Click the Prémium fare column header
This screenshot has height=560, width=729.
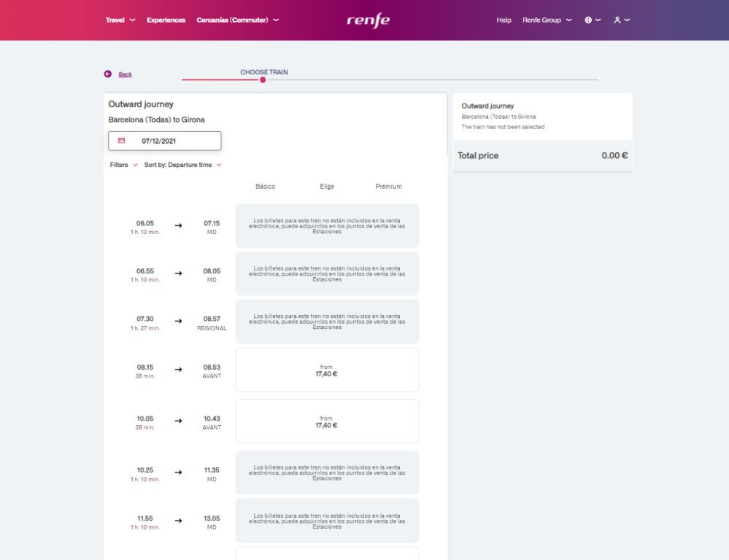point(389,187)
